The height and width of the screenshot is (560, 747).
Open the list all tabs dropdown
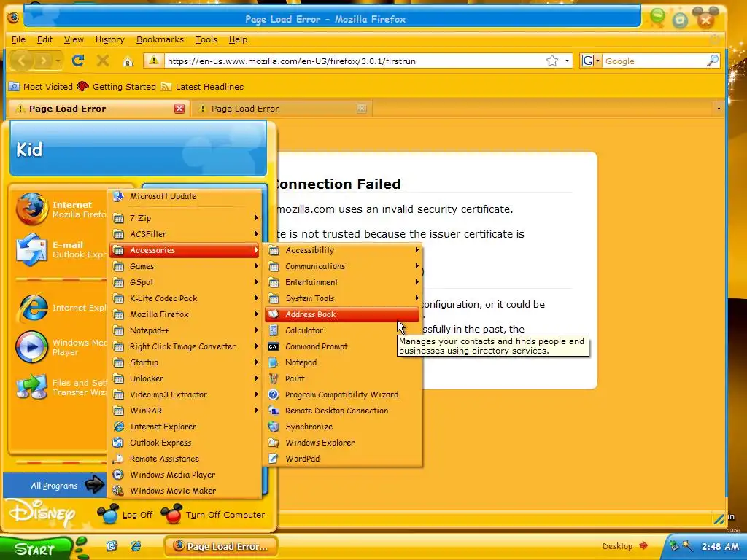pos(719,109)
